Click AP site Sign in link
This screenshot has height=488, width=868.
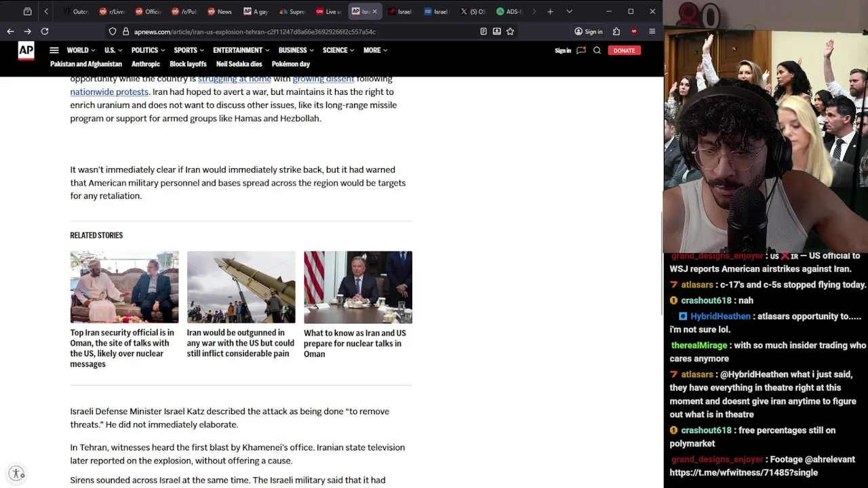[x=563, y=50]
